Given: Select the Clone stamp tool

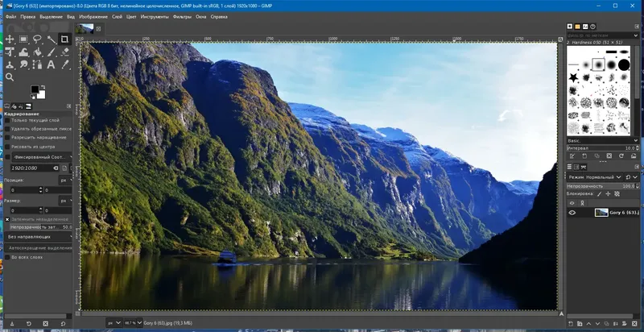Looking at the screenshot, I should click(10, 64).
